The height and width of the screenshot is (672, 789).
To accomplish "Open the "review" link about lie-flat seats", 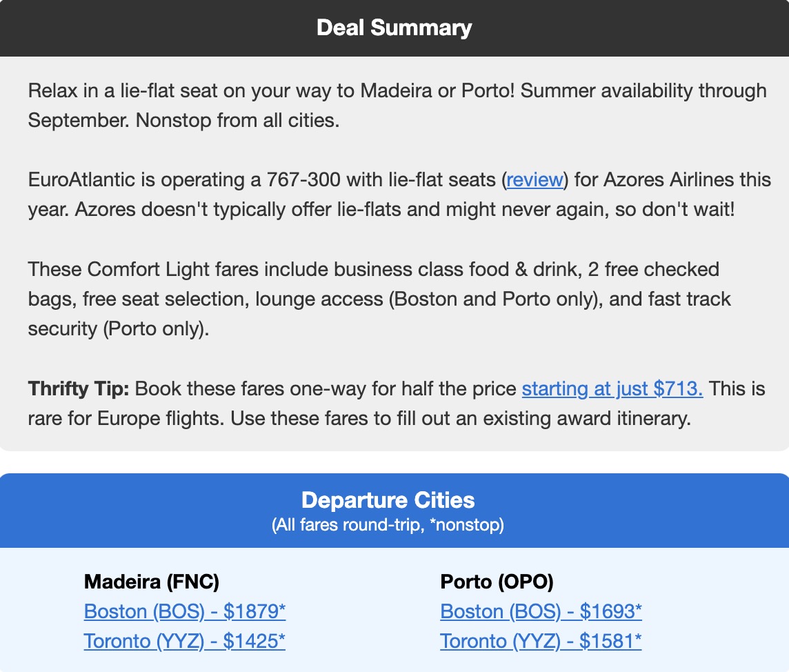I will tap(535, 179).
